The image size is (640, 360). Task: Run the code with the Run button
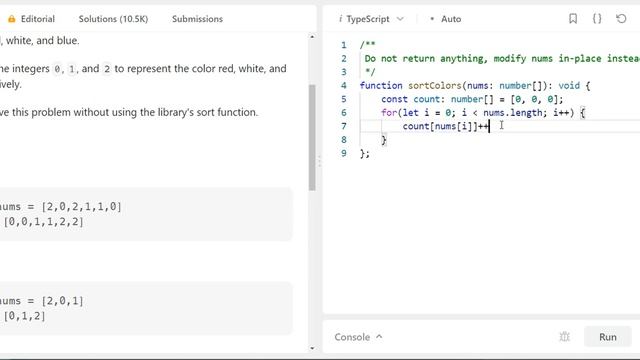point(607,337)
